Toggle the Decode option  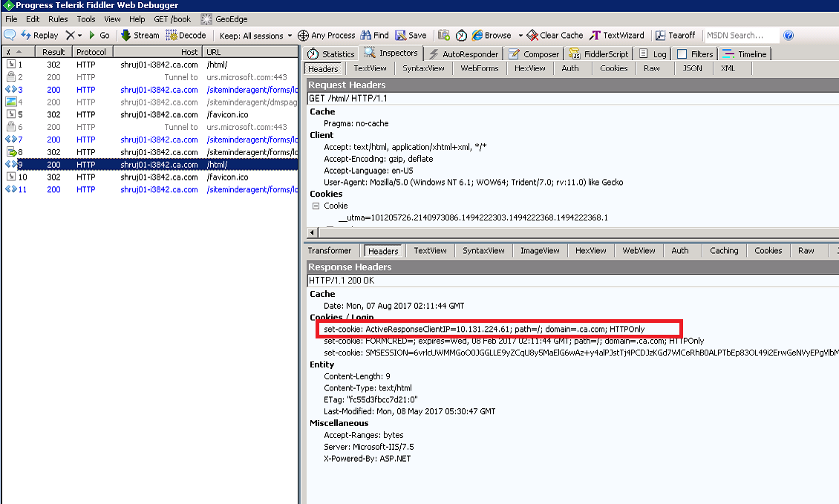[x=186, y=36]
